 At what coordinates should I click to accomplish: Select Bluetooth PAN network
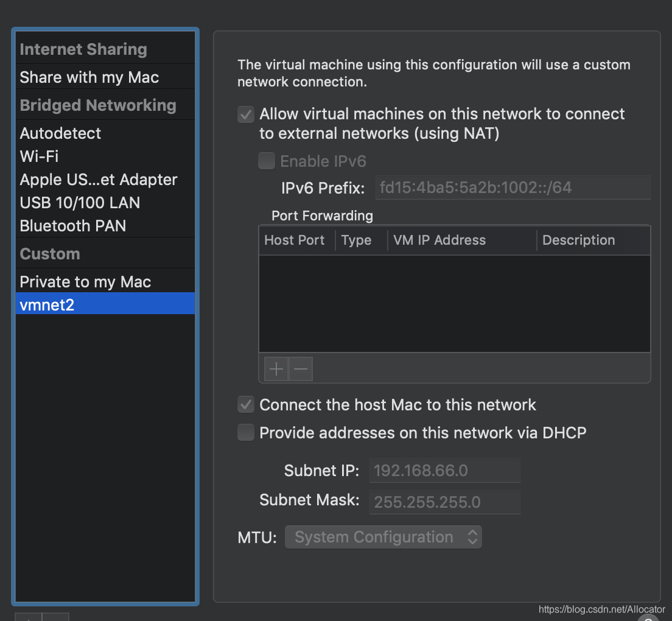click(x=105, y=226)
